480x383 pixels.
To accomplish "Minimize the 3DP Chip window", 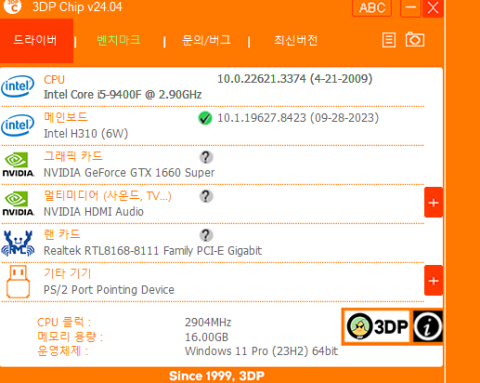I will pos(410,8).
